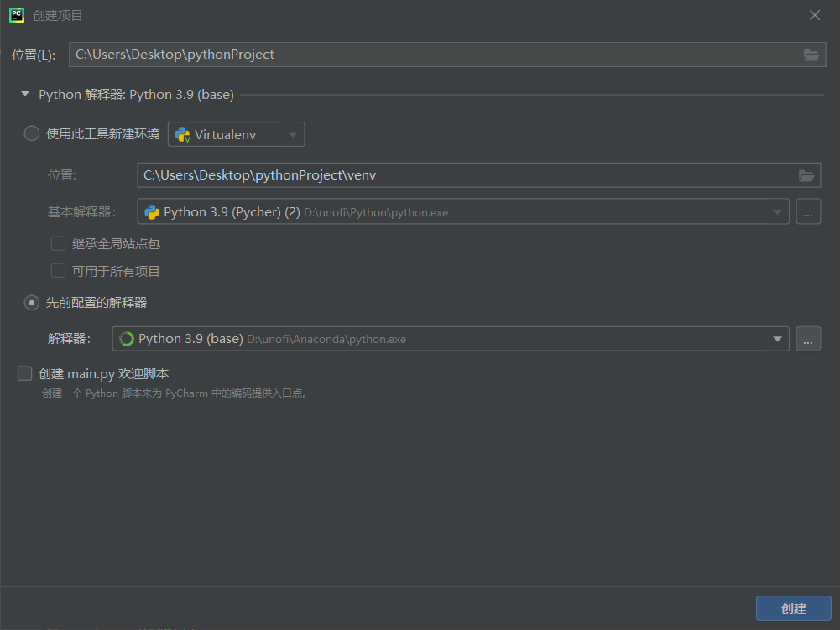840x630 pixels.
Task: Click the '位置(L):' label
Action: (34, 55)
